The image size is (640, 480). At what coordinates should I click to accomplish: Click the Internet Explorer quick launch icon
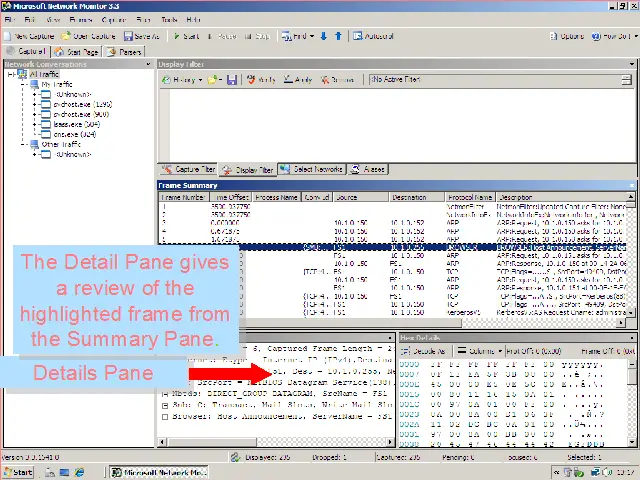[79, 472]
